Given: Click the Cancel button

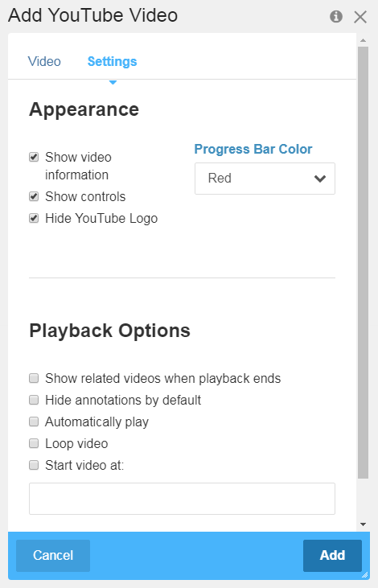Looking at the screenshot, I should 53,555.
